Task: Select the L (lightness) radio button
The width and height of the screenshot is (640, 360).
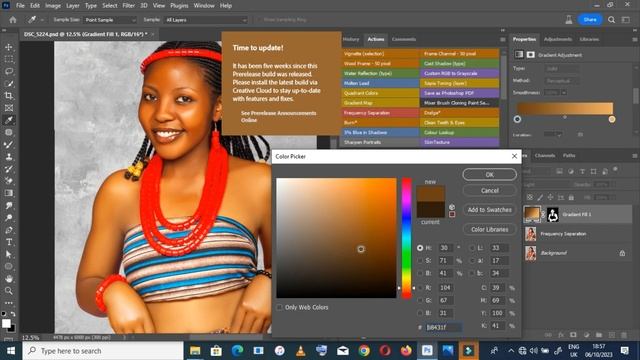Action: [x=473, y=248]
